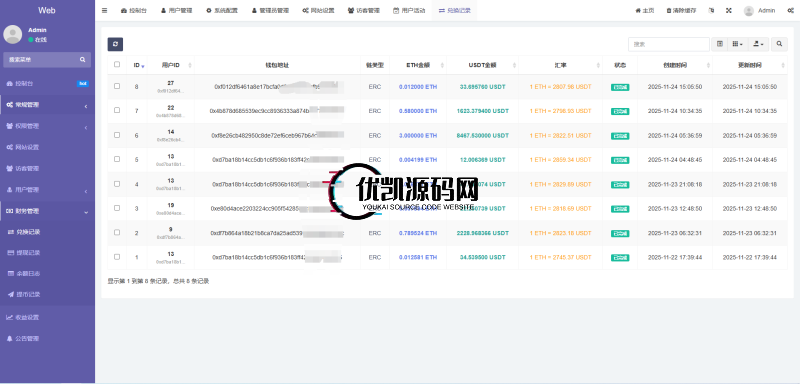The image size is (800, 384).
Task: Sort by ETH金额 column header
Action: (x=418, y=65)
